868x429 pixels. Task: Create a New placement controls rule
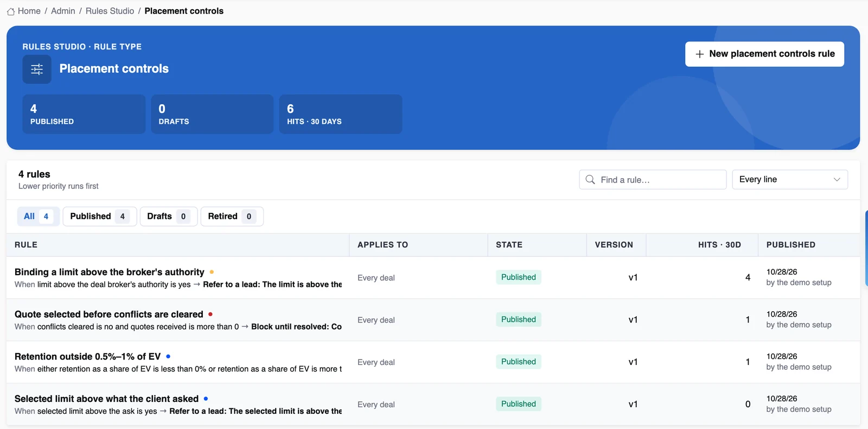click(764, 54)
